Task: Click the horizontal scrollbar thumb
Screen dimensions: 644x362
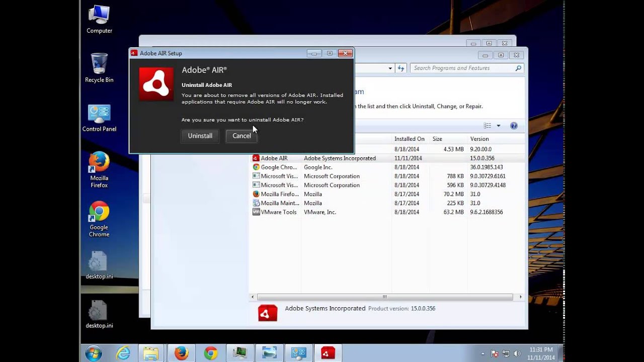Action: pos(385,297)
